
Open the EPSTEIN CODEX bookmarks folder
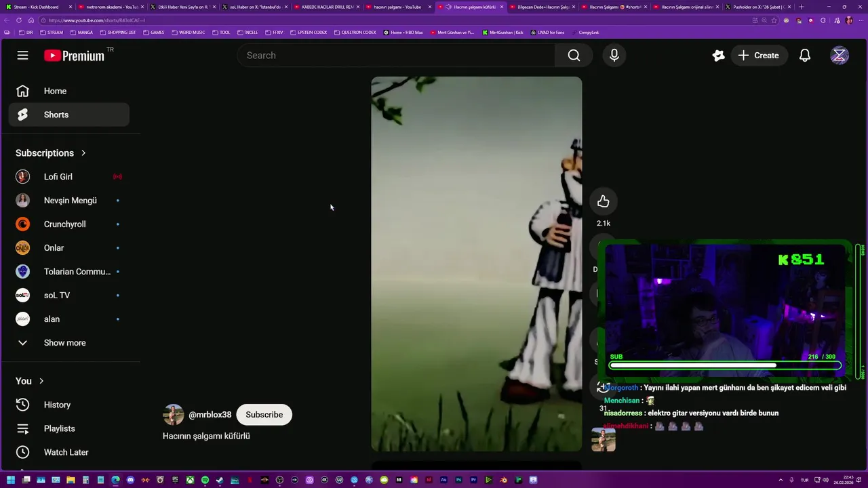tap(309, 33)
